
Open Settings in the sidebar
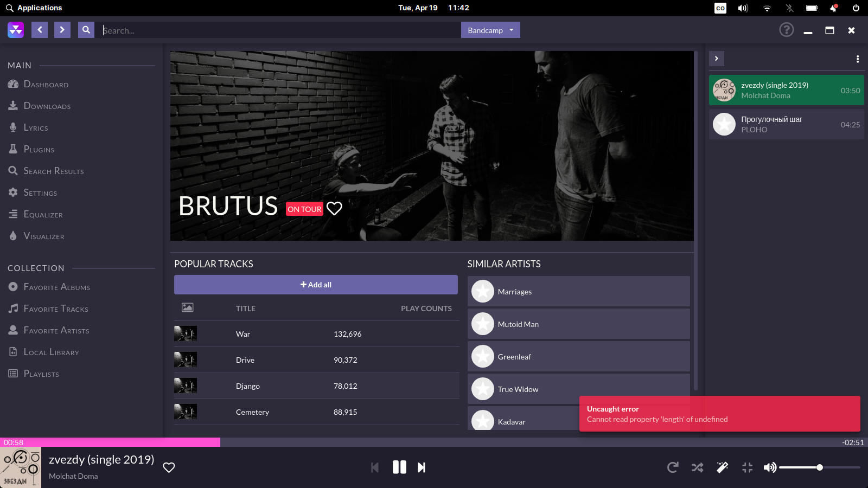coord(33,192)
